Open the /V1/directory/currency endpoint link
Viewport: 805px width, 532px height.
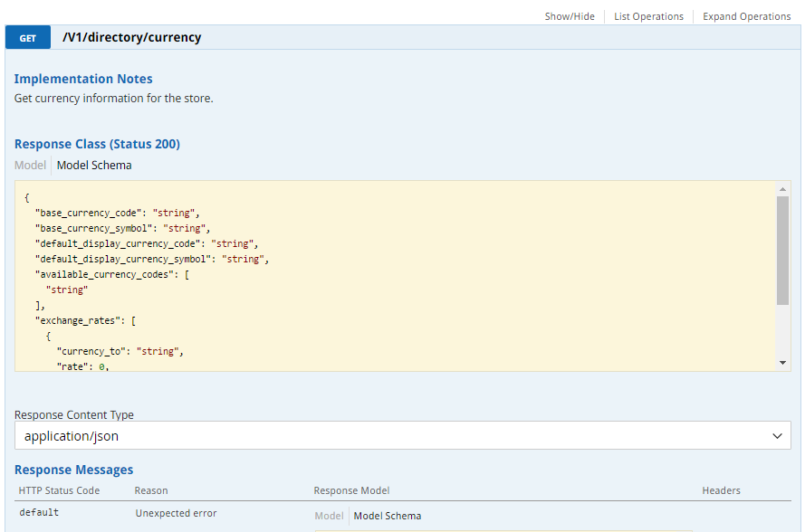pos(132,37)
